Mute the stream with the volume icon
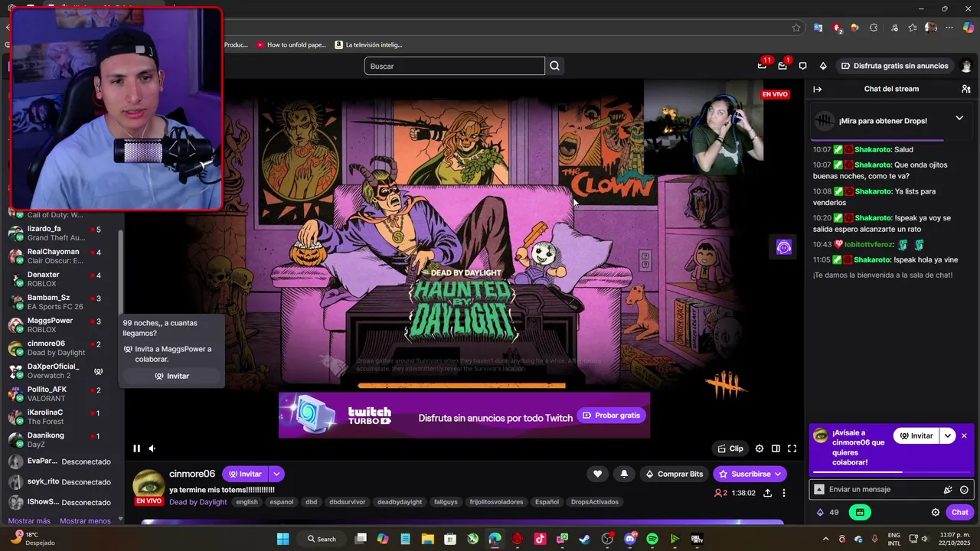 (152, 448)
